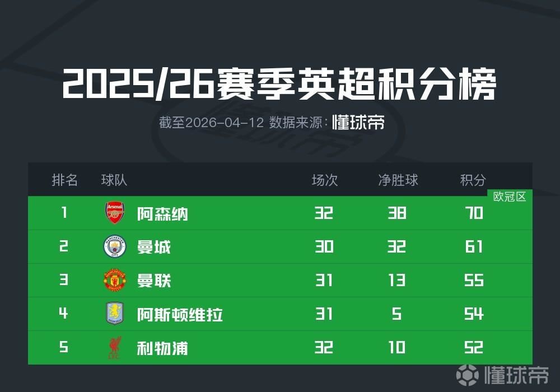Open the 曼联 team name
The image size is (560, 392).
pos(154,281)
